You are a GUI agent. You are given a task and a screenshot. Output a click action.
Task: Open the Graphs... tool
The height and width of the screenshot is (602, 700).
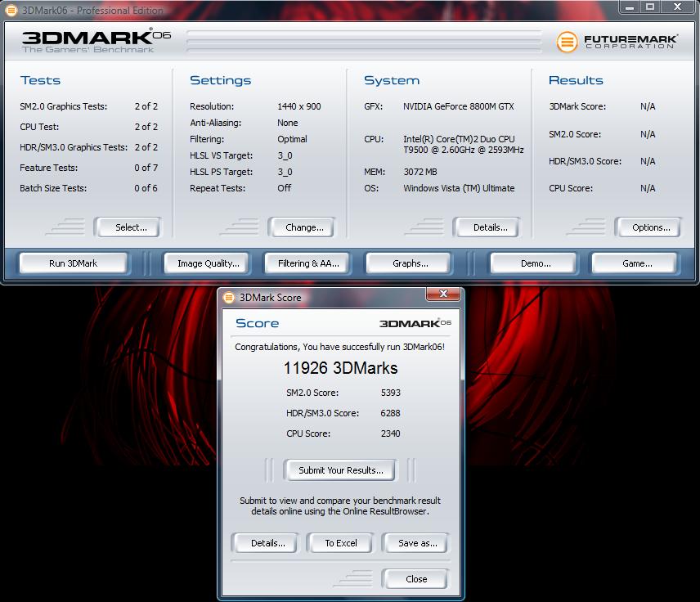point(410,263)
